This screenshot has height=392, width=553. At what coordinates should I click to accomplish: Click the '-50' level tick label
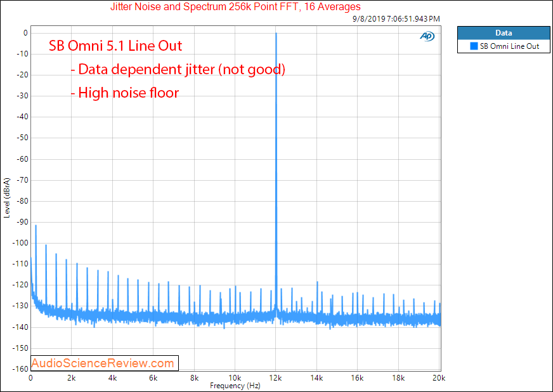[x=22, y=138]
